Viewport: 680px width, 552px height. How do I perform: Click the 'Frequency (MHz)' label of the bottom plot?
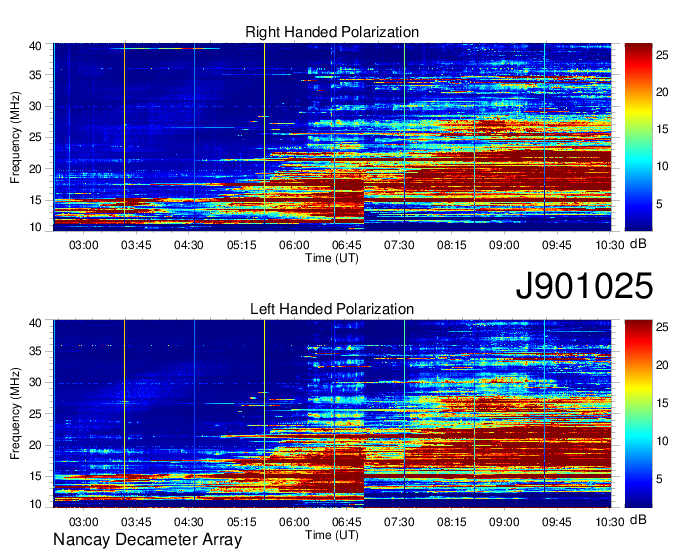(x=15, y=414)
